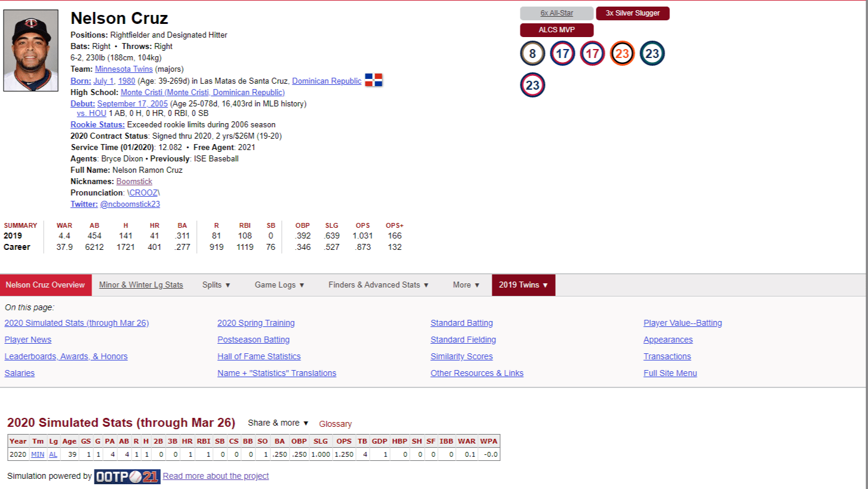Click the navy 23 badge on second row

532,85
